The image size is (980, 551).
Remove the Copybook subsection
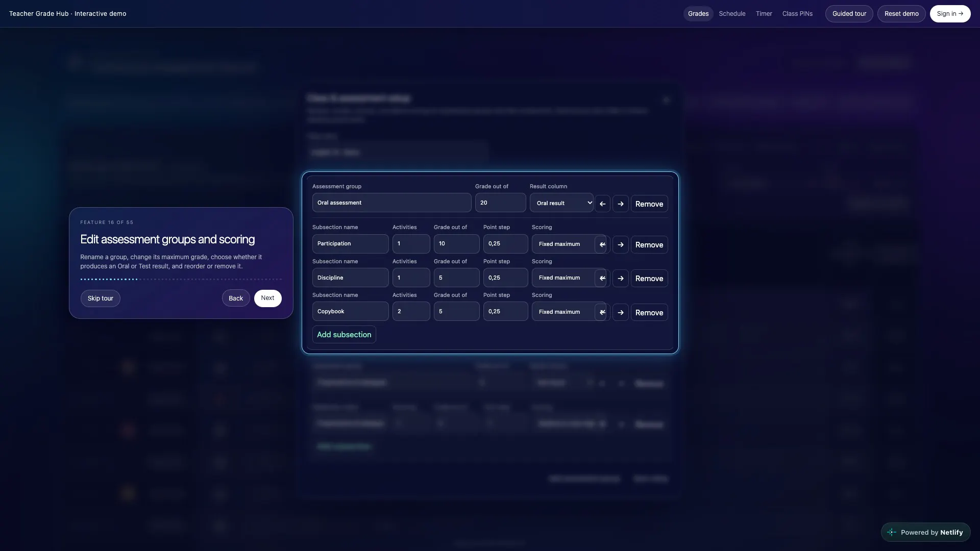(649, 312)
